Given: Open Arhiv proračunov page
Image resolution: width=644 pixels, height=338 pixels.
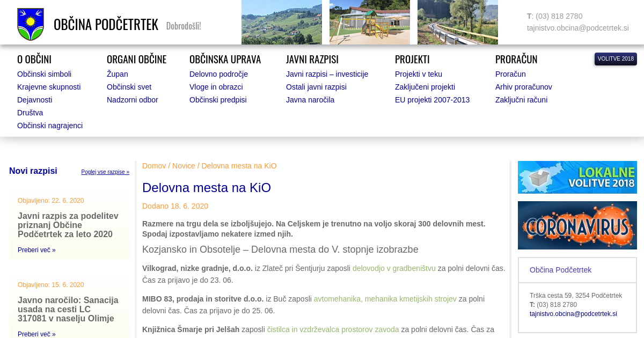Looking at the screenshot, I should [523, 87].
